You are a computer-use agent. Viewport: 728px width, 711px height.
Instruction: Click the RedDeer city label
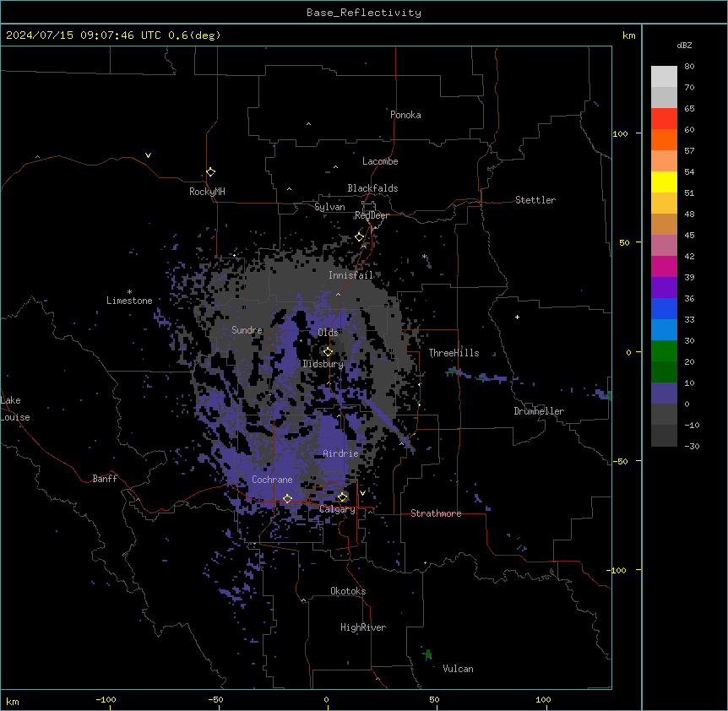(x=372, y=215)
